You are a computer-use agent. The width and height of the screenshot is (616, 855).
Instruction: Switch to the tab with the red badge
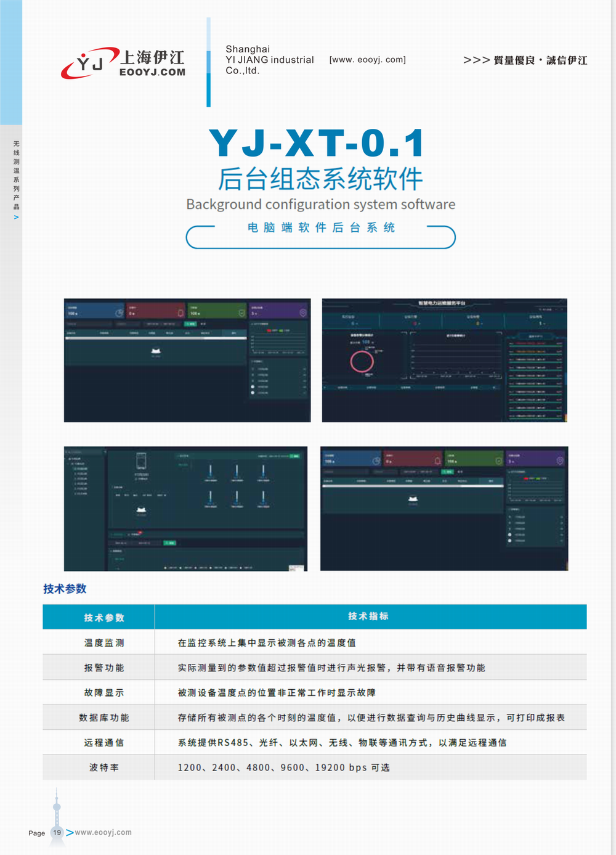click(134, 534)
